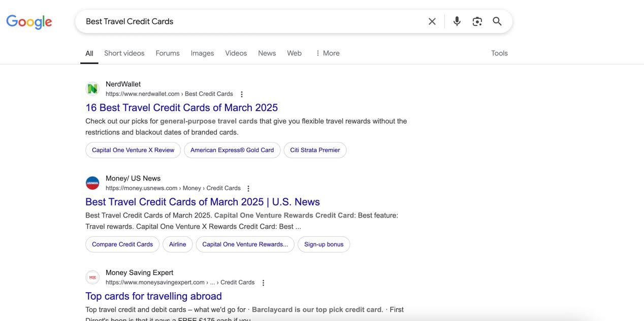Switch to the Images tab
Viewport: 644px width, 321px height.
point(202,53)
